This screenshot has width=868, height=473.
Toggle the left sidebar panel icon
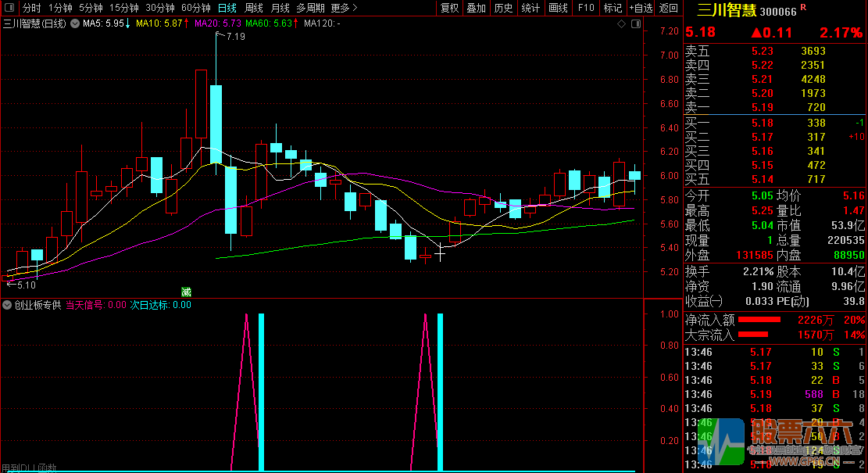click(x=10, y=8)
